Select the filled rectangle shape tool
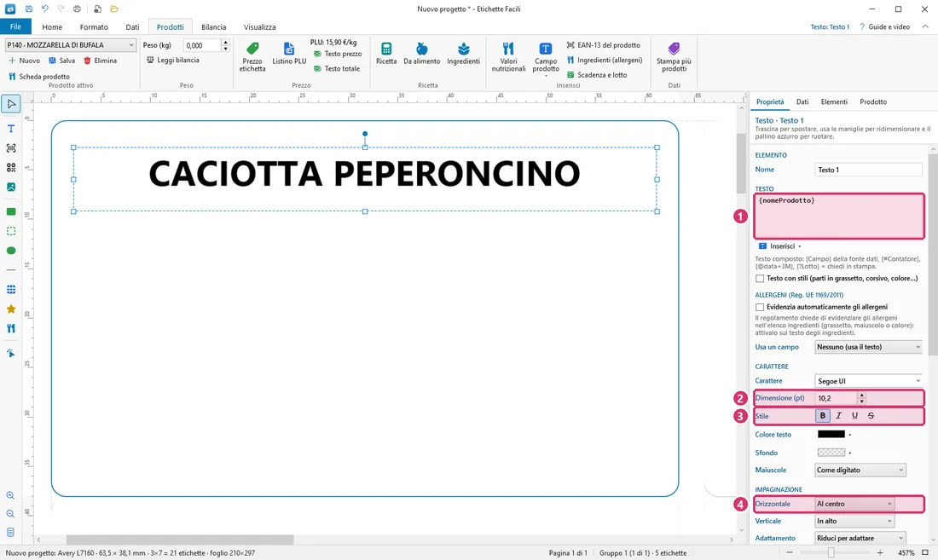 [x=11, y=211]
